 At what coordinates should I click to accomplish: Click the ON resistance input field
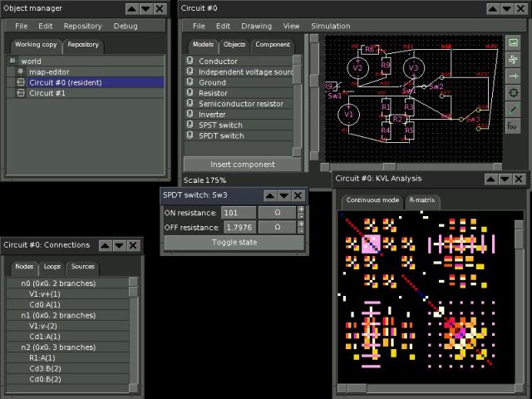click(x=239, y=213)
